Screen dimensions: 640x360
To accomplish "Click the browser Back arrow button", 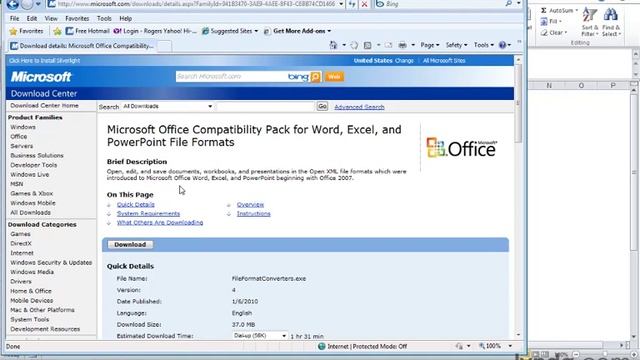I will [x=13, y=4].
